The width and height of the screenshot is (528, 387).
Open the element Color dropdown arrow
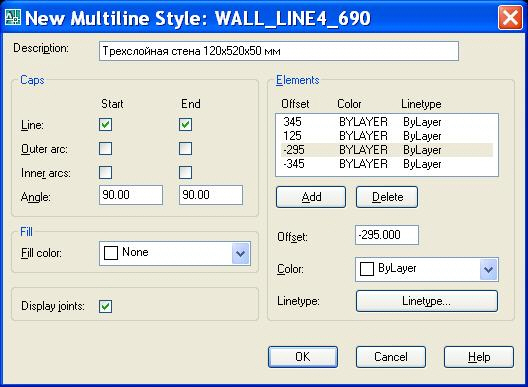[489, 269]
